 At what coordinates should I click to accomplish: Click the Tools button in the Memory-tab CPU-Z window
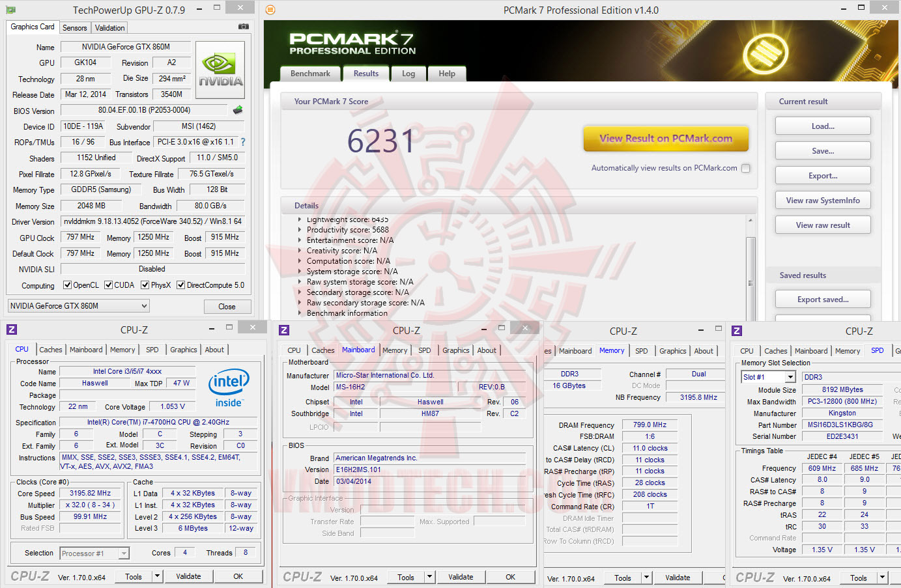[623, 578]
